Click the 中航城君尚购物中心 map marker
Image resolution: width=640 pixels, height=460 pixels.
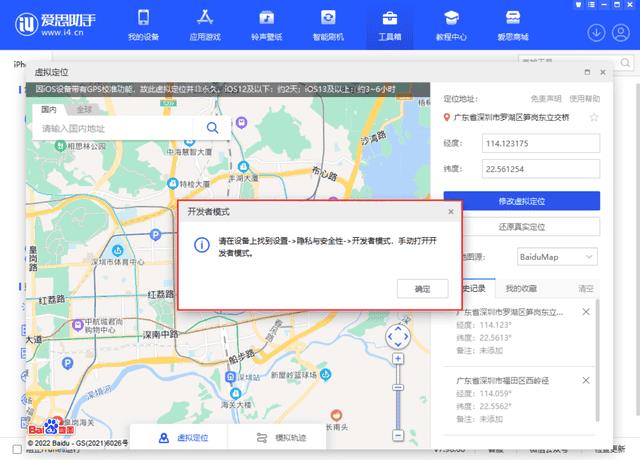pyautogui.click(x=78, y=325)
